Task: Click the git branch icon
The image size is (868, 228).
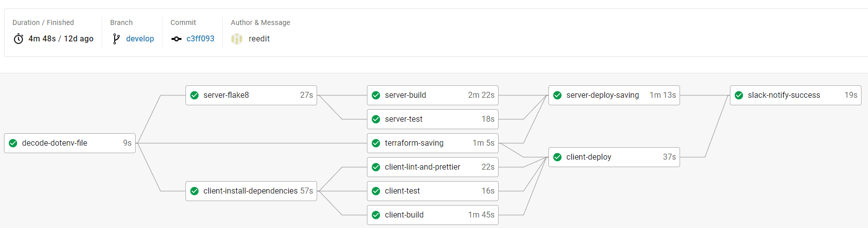Action: pyautogui.click(x=116, y=39)
